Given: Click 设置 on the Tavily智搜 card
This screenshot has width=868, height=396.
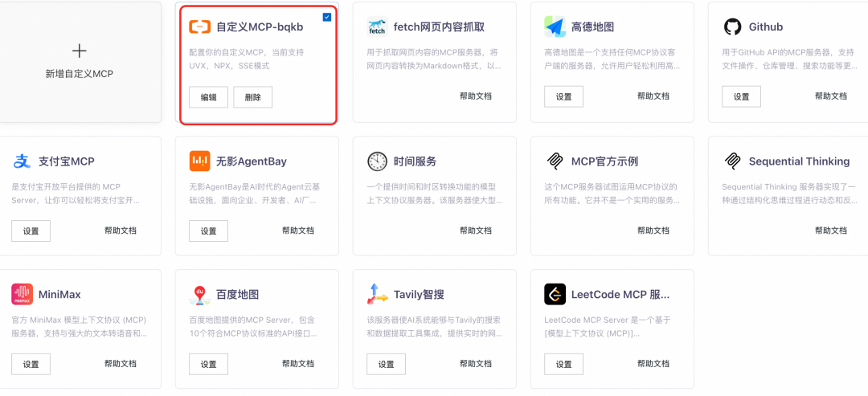Looking at the screenshot, I should click(x=386, y=365).
